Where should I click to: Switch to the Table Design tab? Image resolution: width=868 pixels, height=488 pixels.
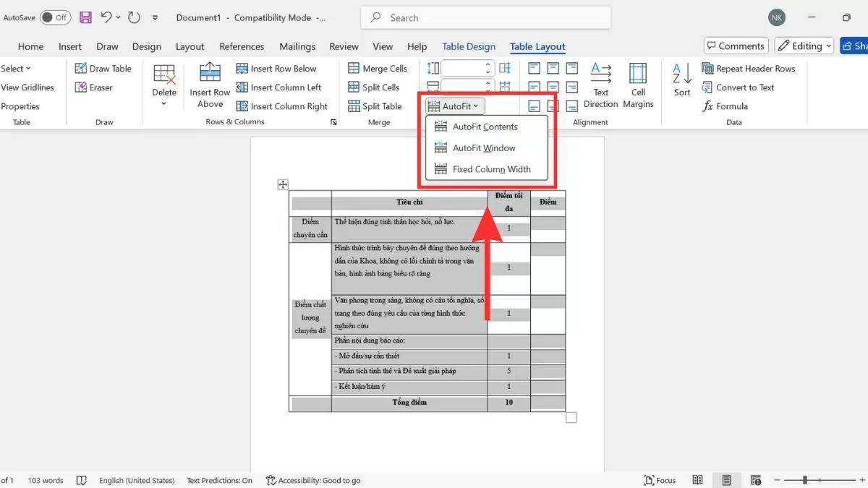(x=469, y=46)
